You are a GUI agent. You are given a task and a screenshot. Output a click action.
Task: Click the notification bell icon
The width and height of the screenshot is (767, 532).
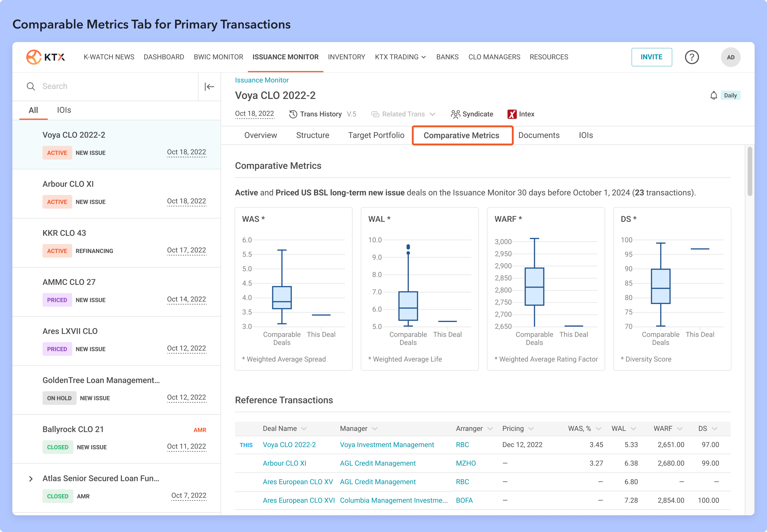click(x=713, y=96)
